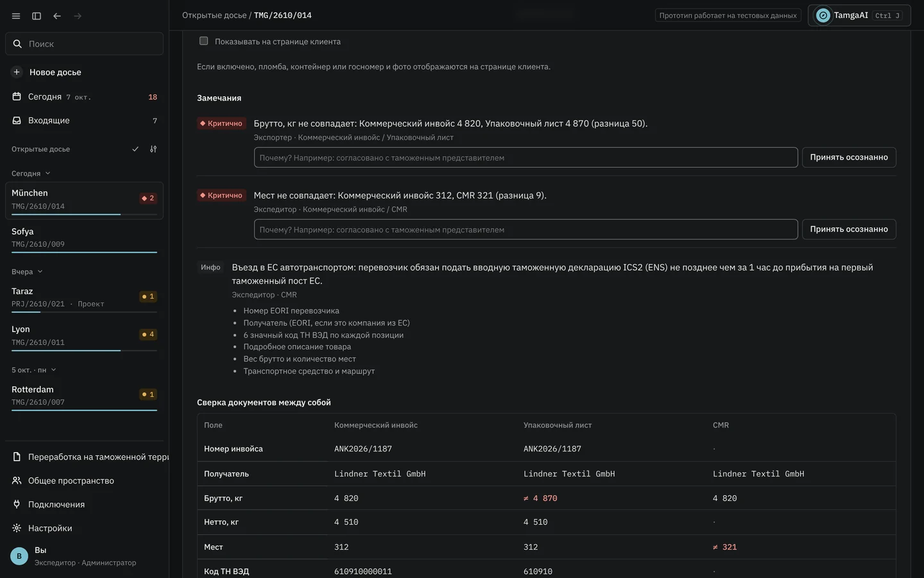
Task: Click the invoice code 610910000011
Action: (363, 572)
